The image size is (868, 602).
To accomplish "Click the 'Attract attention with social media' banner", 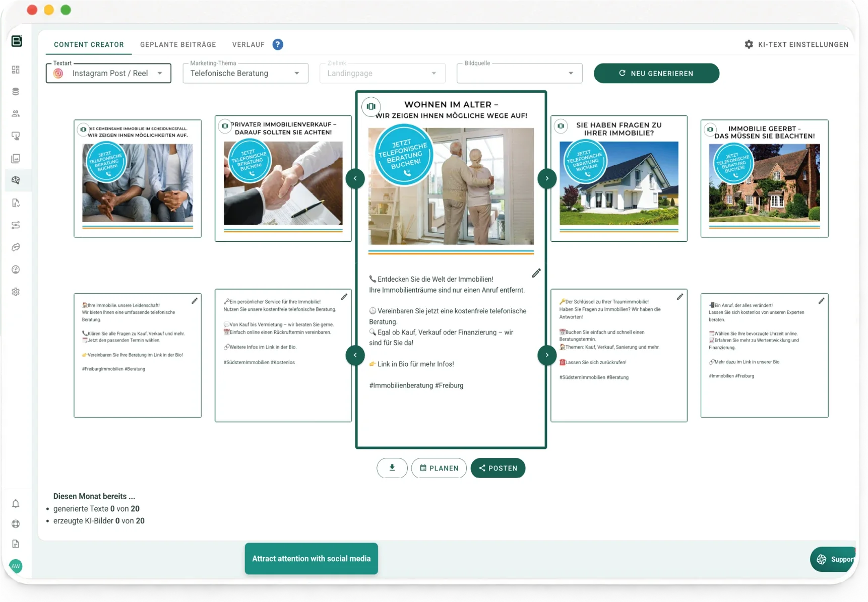I will coord(312,559).
